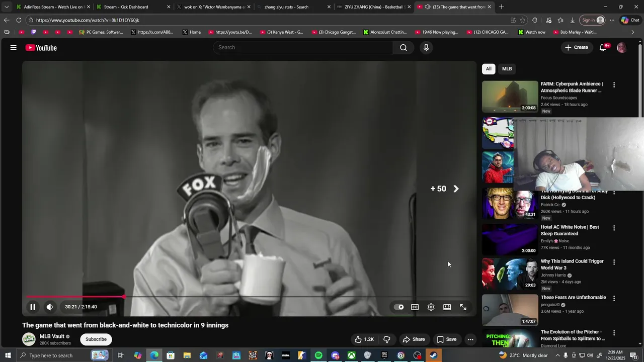Image resolution: width=644 pixels, height=362 pixels.
Task: Open Bob Marley bookmark
Action: coord(574,32)
